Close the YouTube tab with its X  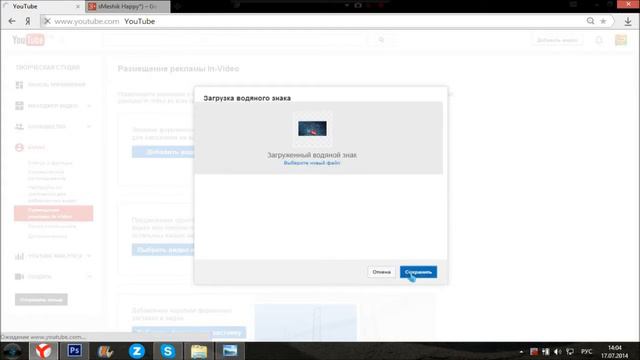pos(78,7)
